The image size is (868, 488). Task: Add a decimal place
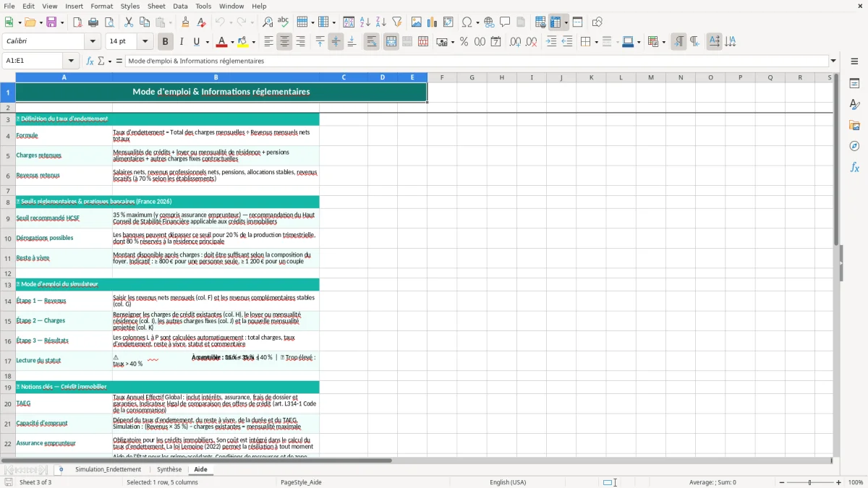[516, 42]
